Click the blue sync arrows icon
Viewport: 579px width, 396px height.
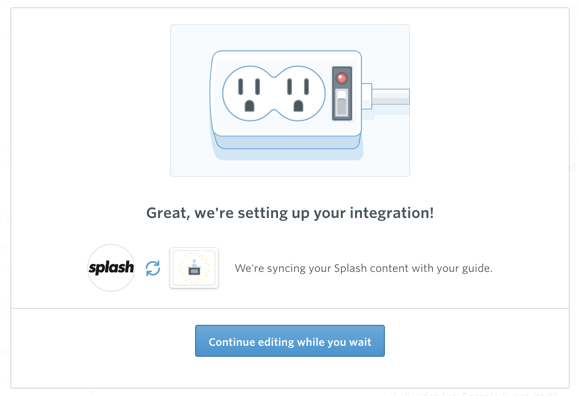pyautogui.click(x=153, y=268)
